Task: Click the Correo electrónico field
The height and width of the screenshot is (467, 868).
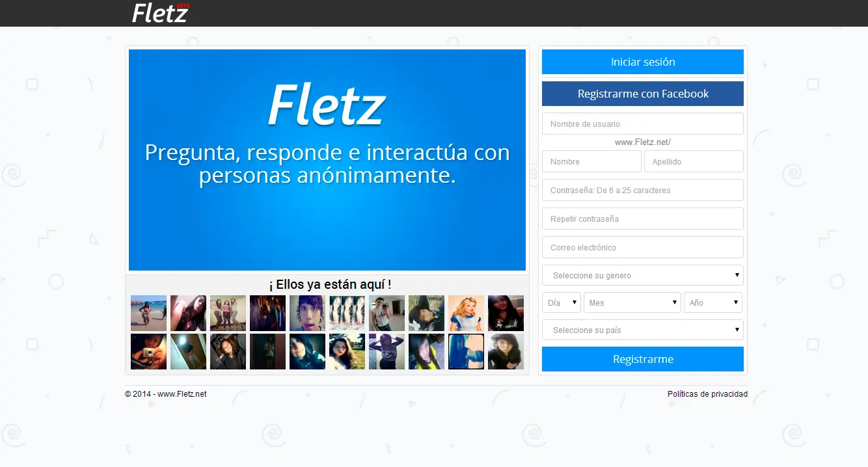Action: tap(643, 247)
